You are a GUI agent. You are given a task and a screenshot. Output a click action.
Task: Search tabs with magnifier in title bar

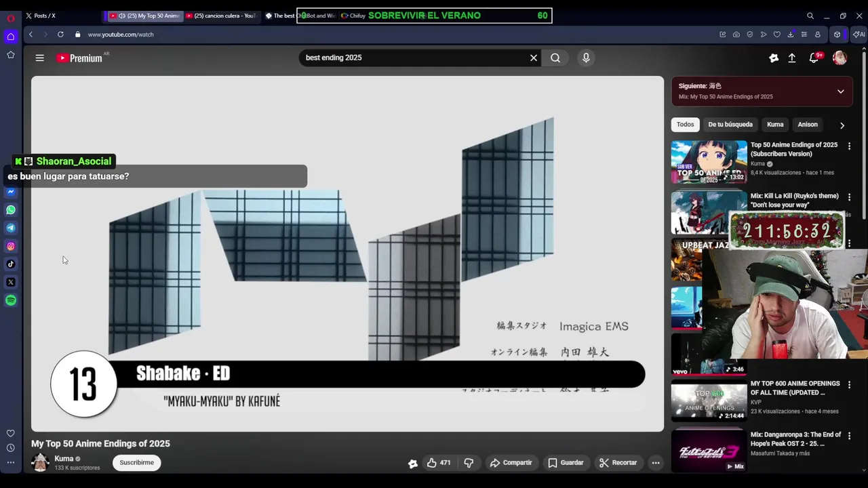(x=810, y=16)
